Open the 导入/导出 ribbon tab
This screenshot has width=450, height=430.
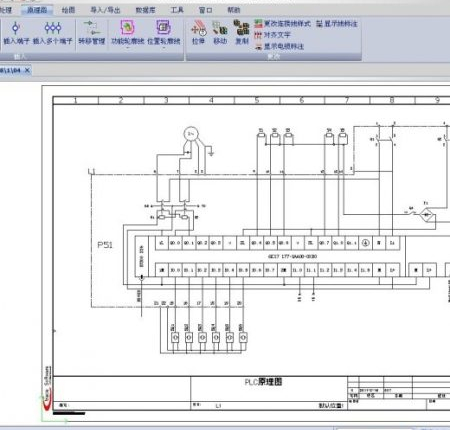click(x=105, y=10)
